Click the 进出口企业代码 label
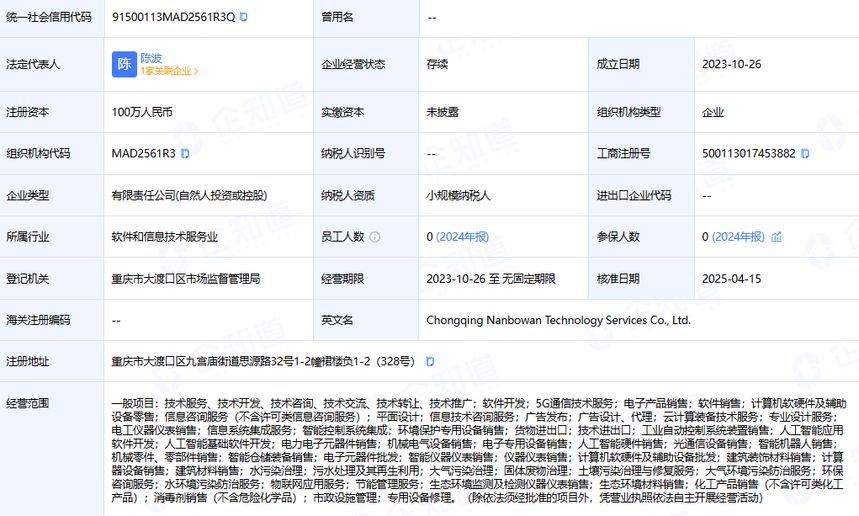The height and width of the screenshot is (516, 859). pos(634,195)
